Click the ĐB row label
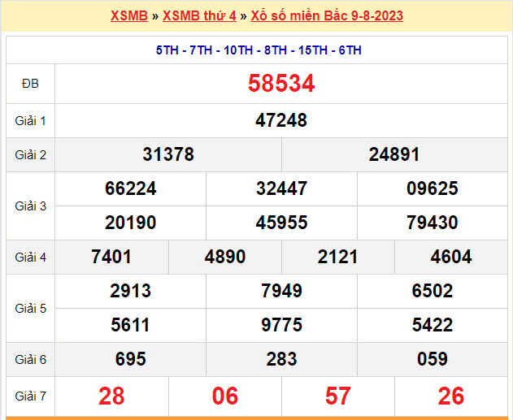 click(x=30, y=84)
